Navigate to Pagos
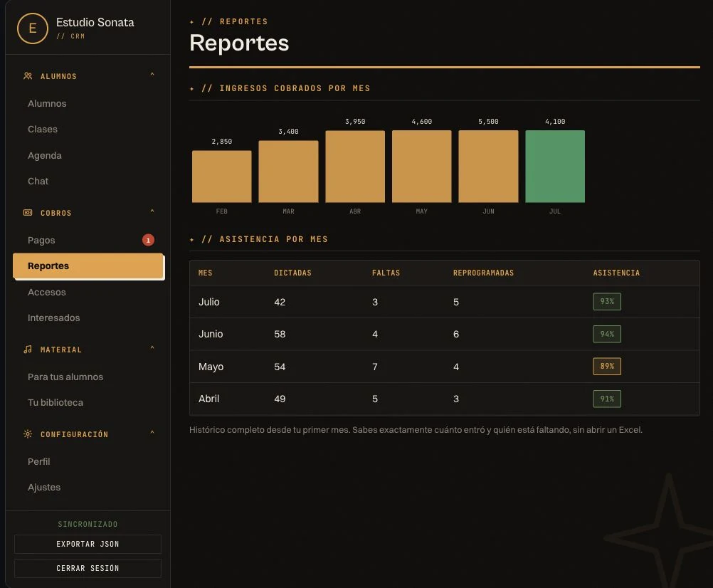This screenshot has width=713, height=588. [41, 240]
